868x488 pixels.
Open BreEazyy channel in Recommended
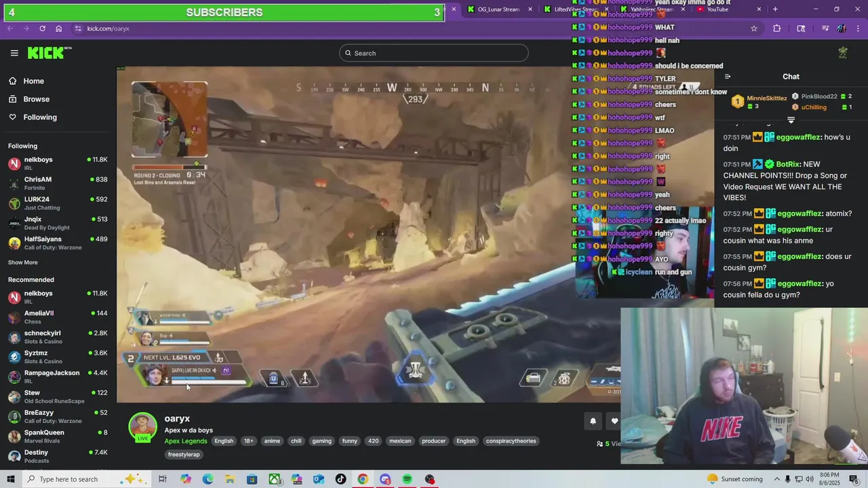(58, 416)
